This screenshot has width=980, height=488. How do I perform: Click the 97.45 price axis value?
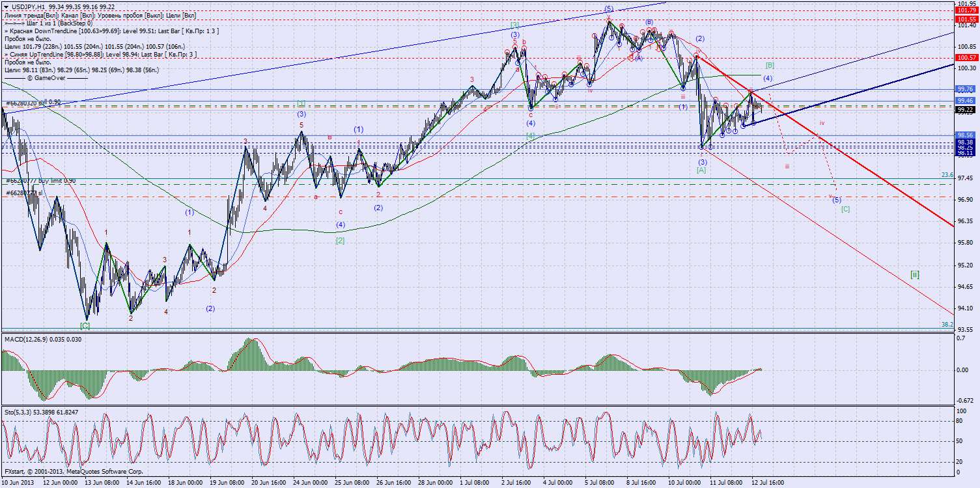[964, 178]
